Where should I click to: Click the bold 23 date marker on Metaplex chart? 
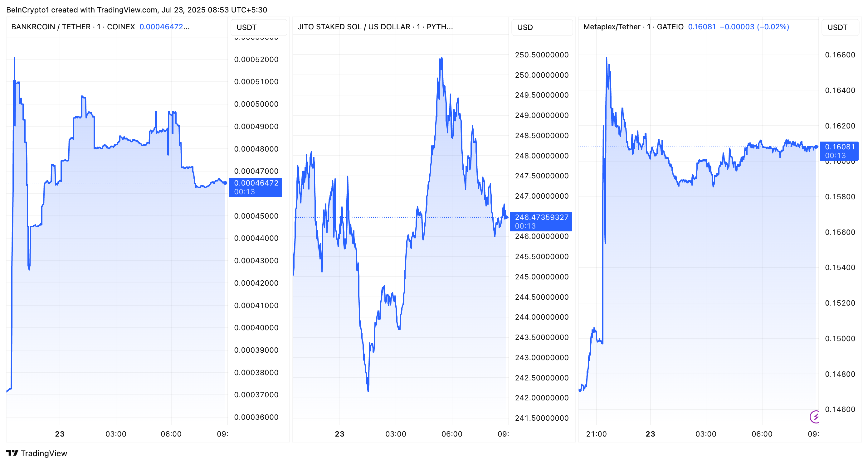click(x=650, y=434)
